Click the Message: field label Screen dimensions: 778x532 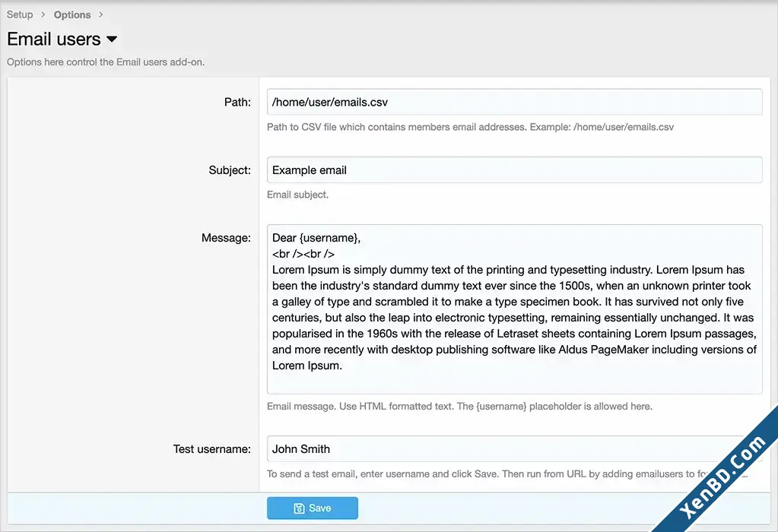(226, 238)
